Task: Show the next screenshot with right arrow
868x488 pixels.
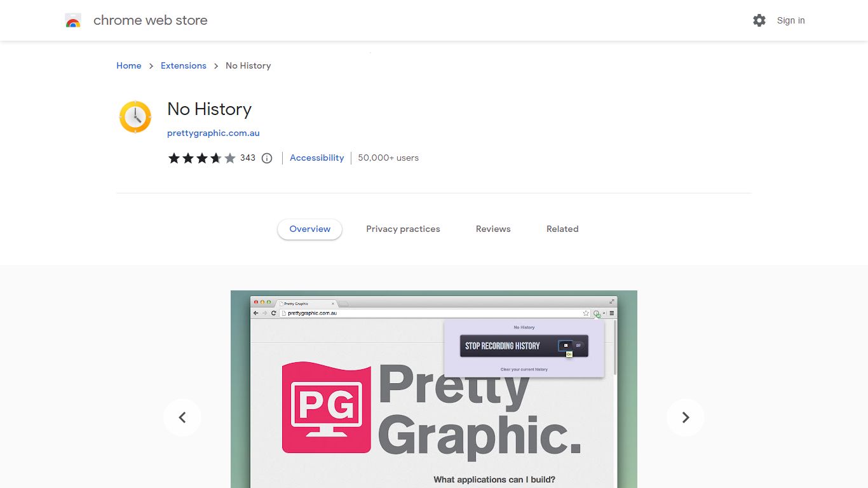Action: click(686, 417)
